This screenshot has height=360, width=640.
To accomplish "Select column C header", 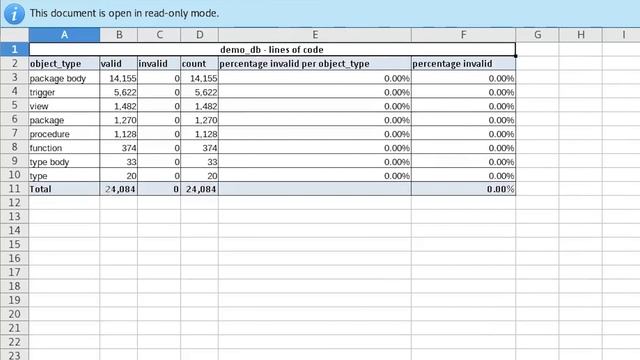I will pos(159,35).
